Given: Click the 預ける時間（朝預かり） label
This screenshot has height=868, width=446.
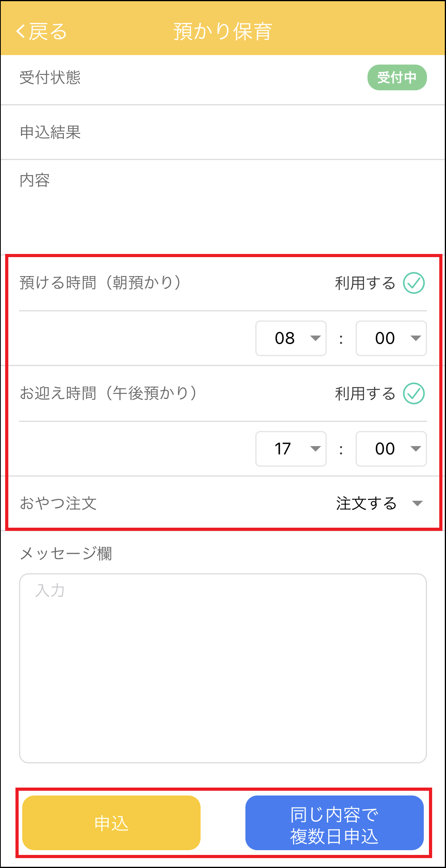Looking at the screenshot, I should (x=100, y=283).
